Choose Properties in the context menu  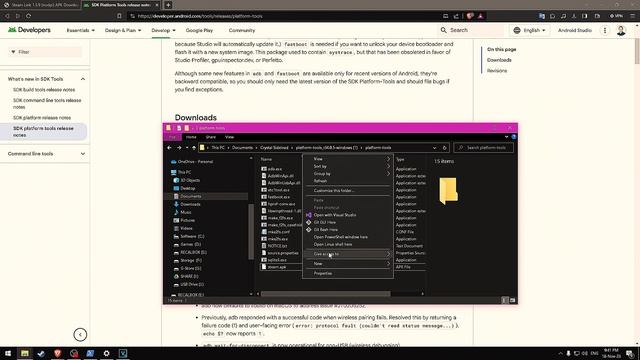348,273
